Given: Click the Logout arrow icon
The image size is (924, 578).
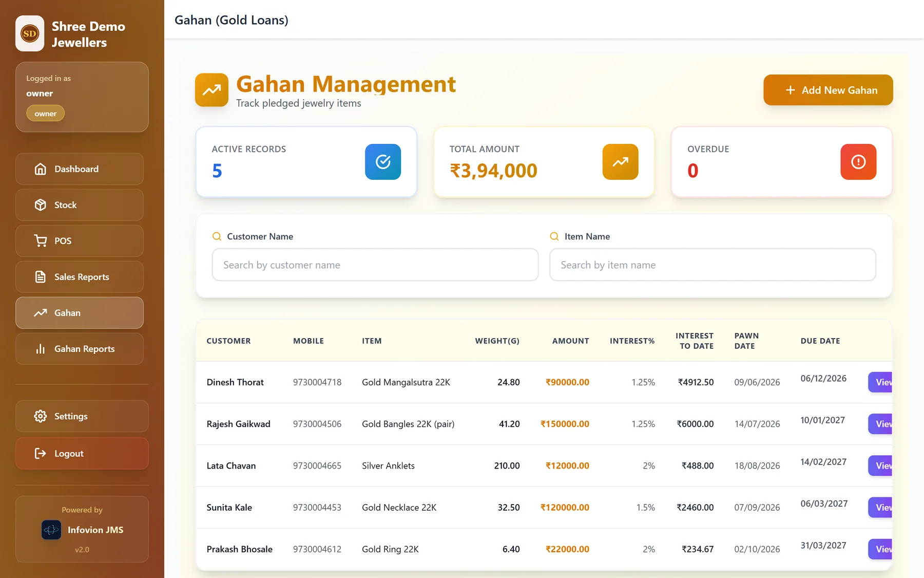Looking at the screenshot, I should pos(40,453).
